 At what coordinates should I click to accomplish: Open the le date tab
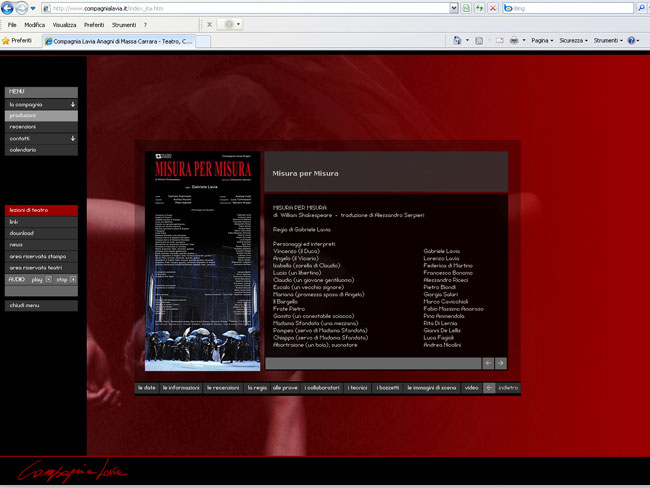pos(147,388)
